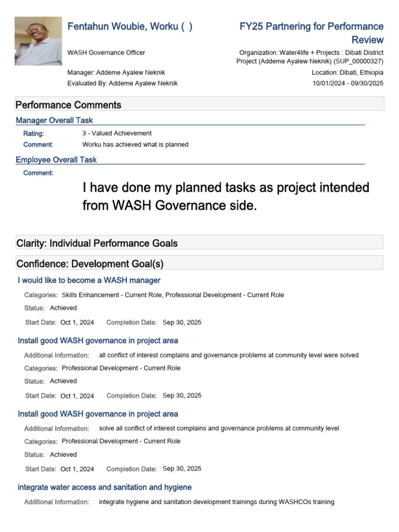Screen dimensions: 399x532
Task: Click the large employee comment about planned tasks
Action: (x=225, y=196)
